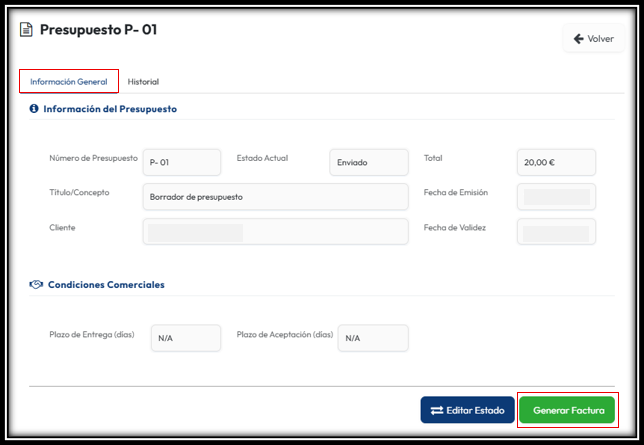Select the Información General tab

69,82
